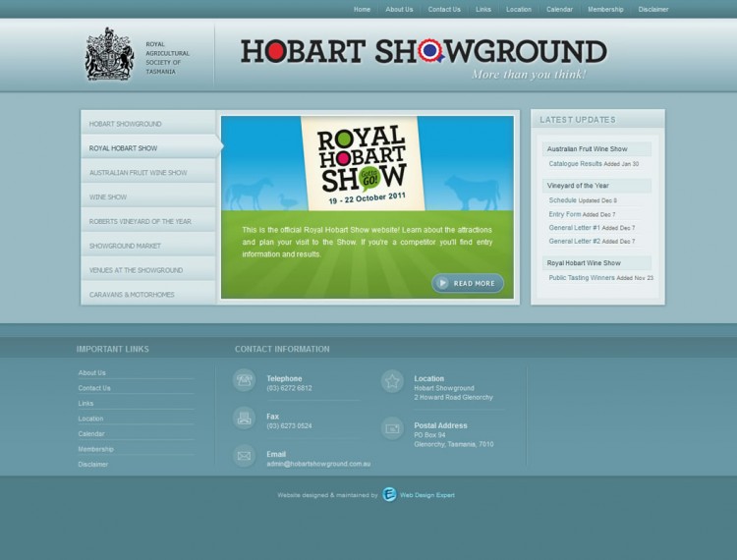Click Calendar in Important Links
This screenshot has height=560, width=737.
pos(91,434)
